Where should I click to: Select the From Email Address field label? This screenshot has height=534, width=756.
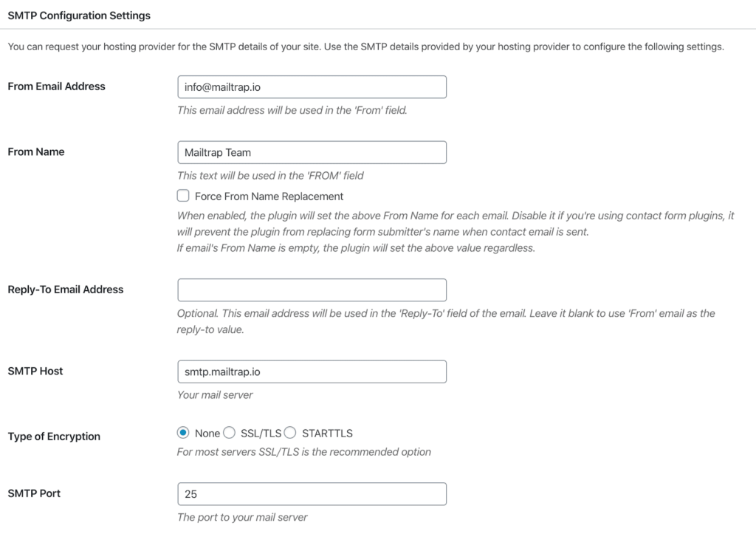point(56,86)
